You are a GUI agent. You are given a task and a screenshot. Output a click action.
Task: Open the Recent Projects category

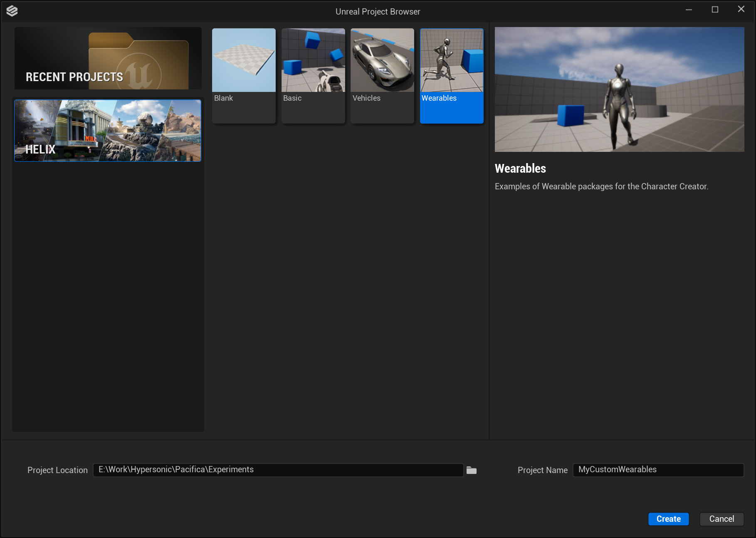point(108,58)
